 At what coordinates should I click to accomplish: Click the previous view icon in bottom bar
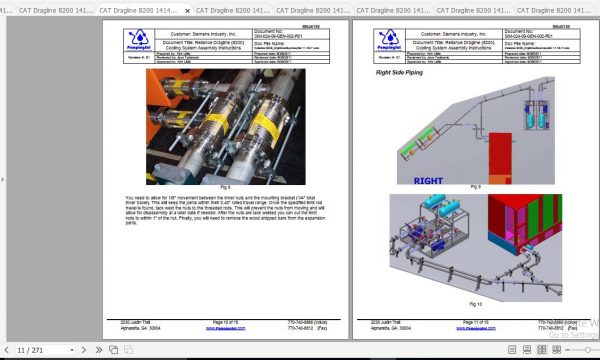[x=114, y=350]
